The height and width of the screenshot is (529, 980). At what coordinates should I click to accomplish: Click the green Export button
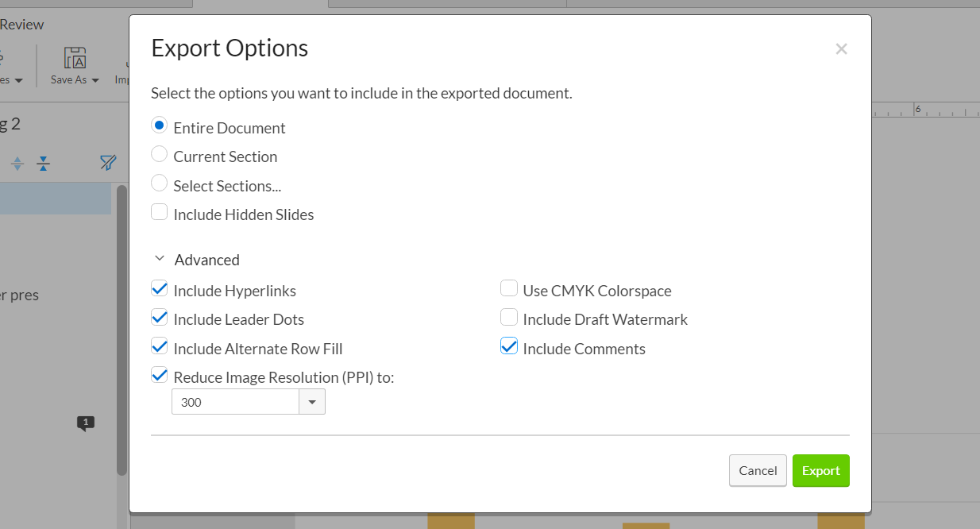tap(821, 470)
